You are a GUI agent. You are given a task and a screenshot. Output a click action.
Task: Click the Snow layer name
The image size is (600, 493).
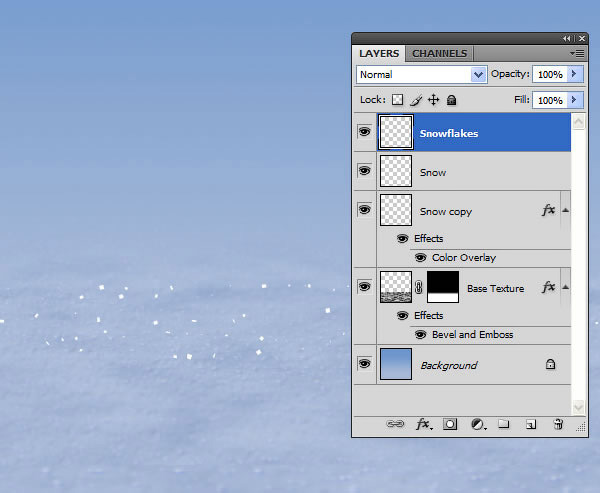(433, 173)
